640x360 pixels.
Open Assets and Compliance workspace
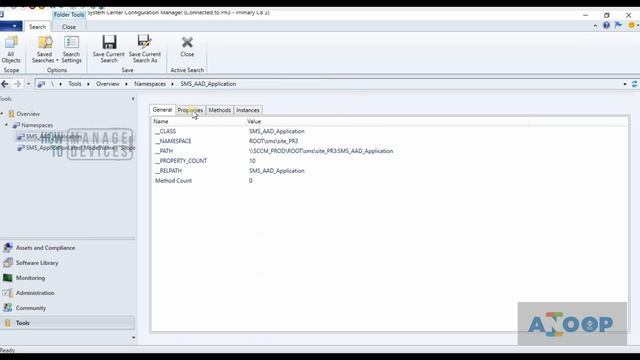coord(45,248)
